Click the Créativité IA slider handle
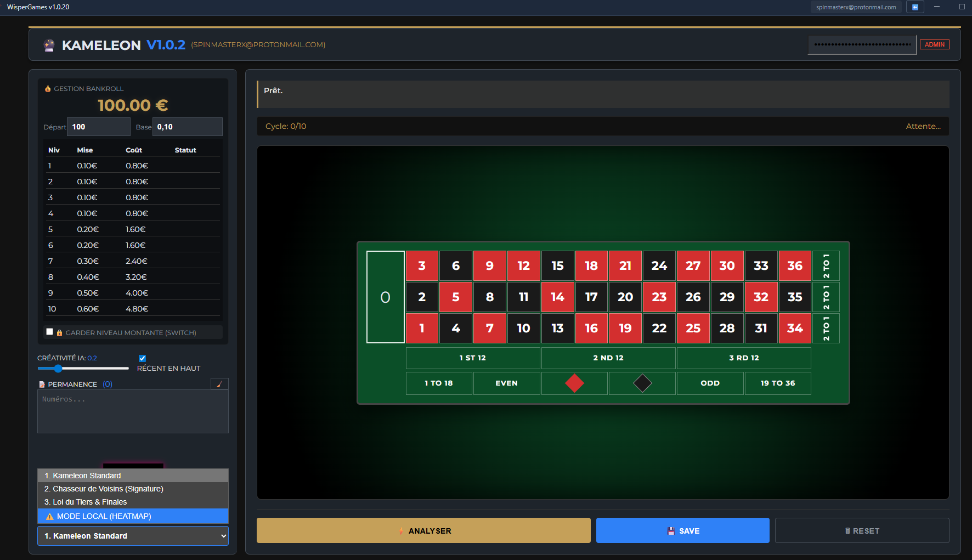 pyautogui.click(x=58, y=369)
